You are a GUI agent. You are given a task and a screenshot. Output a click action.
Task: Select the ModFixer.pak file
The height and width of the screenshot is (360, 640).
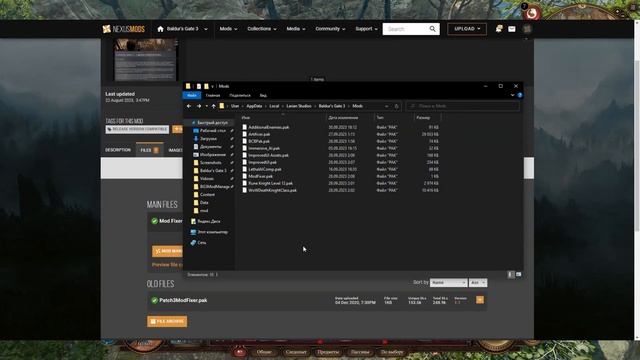260,176
